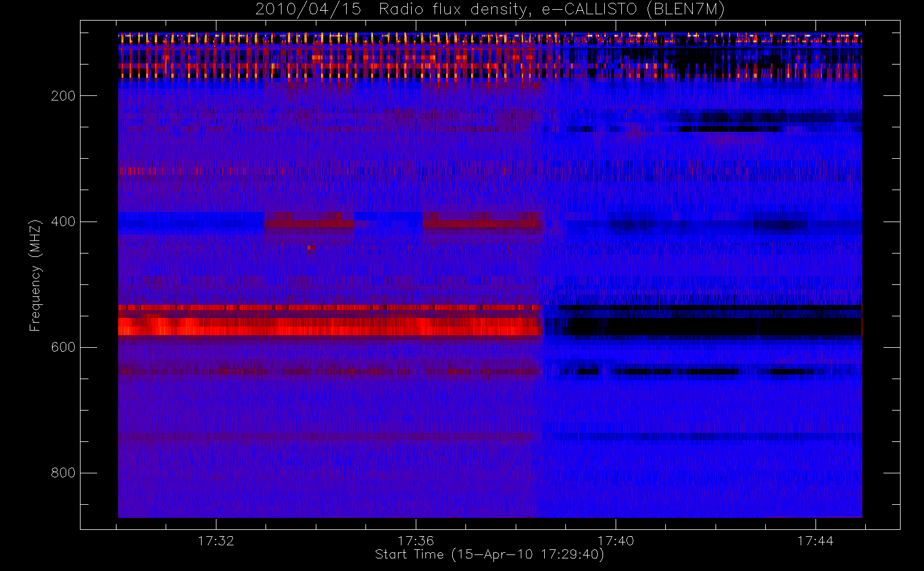The height and width of the screenshot is (571, 924).
Task: Click the 200 frequency tick label
Action: pyautogui.click(x=63, y=96)
